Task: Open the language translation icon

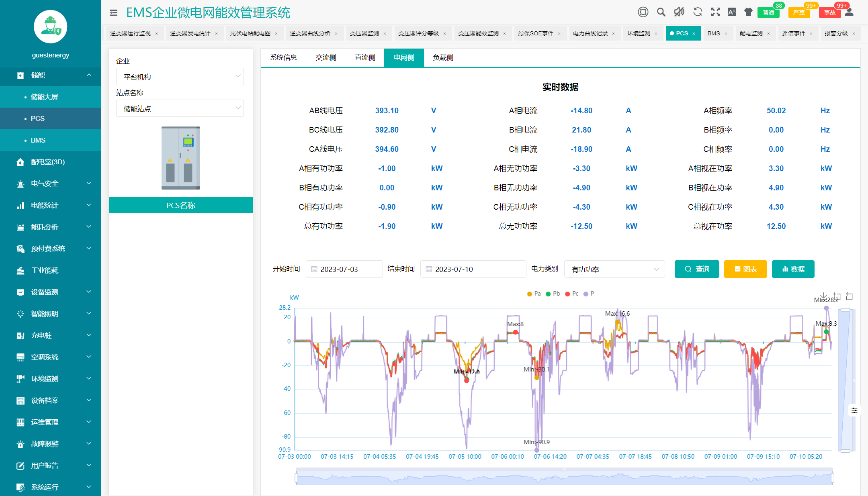Action: [x=732, y=12]
